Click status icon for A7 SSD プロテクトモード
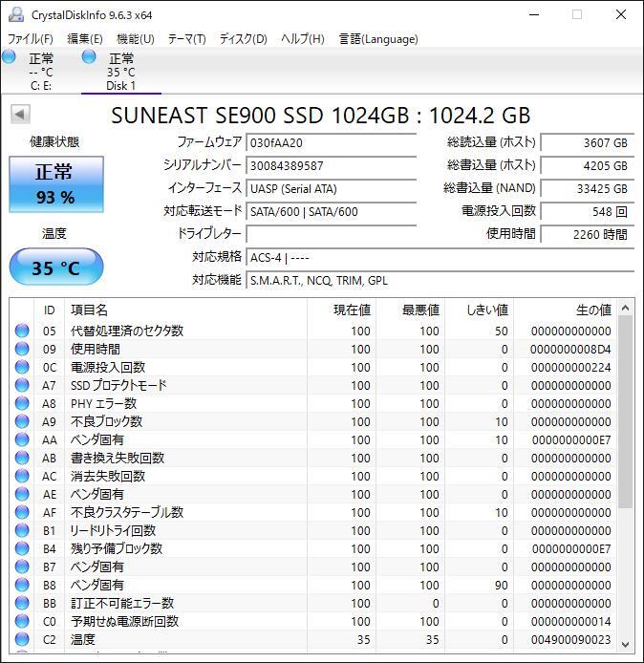Image resolution: width=644 pixels, height=663 pixels. 22,385
